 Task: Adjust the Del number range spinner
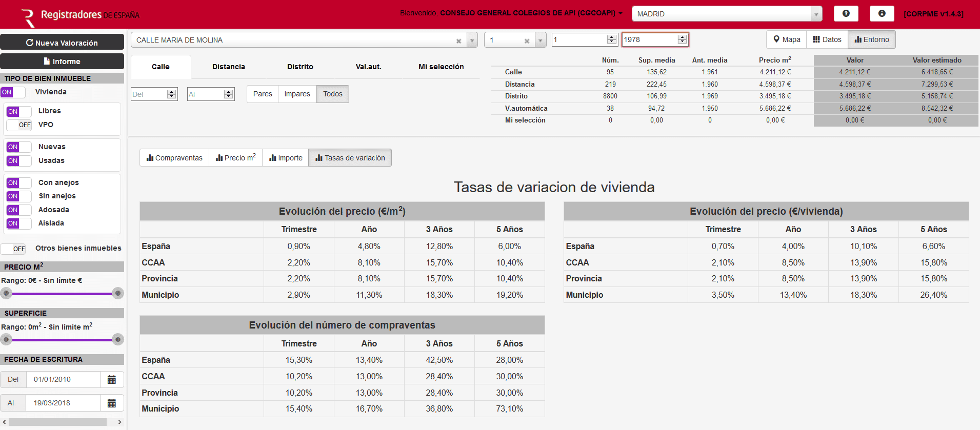click(172, 94)
